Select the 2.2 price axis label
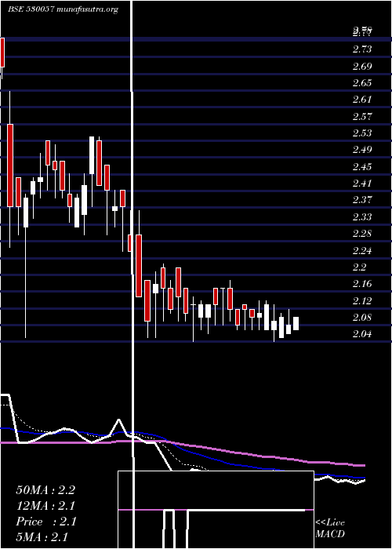This screenshot has height=549, width=392. pyautogui.click(x=359, y=267)
